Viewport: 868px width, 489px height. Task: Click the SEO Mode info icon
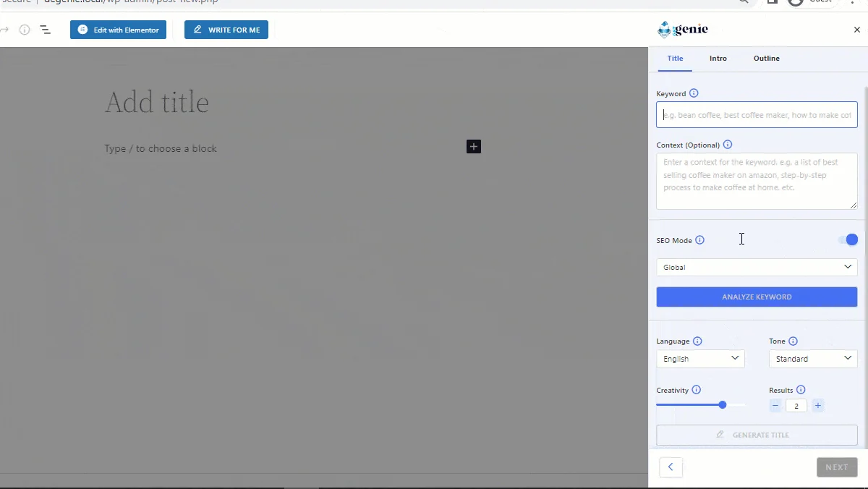[699, 240]
